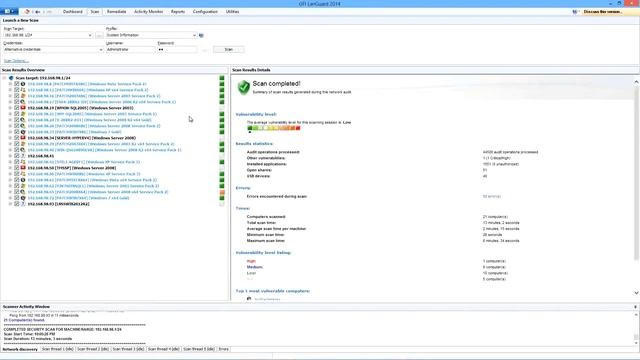Click the OS icon of the Windows Vista Service Pack 2 row
The image size is (640, 360).
pos(23,84)
